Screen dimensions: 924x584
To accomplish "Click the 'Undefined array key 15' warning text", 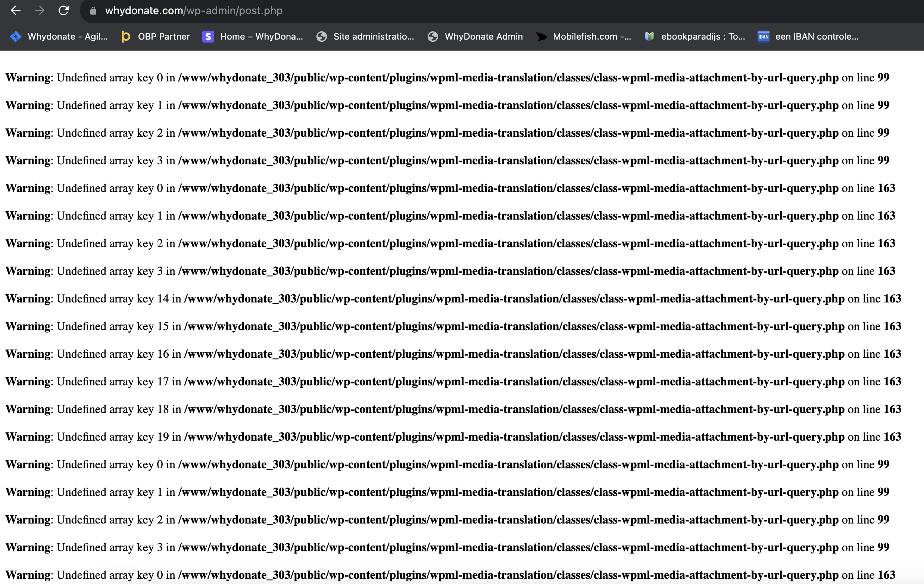I will (x=453, y=326).
